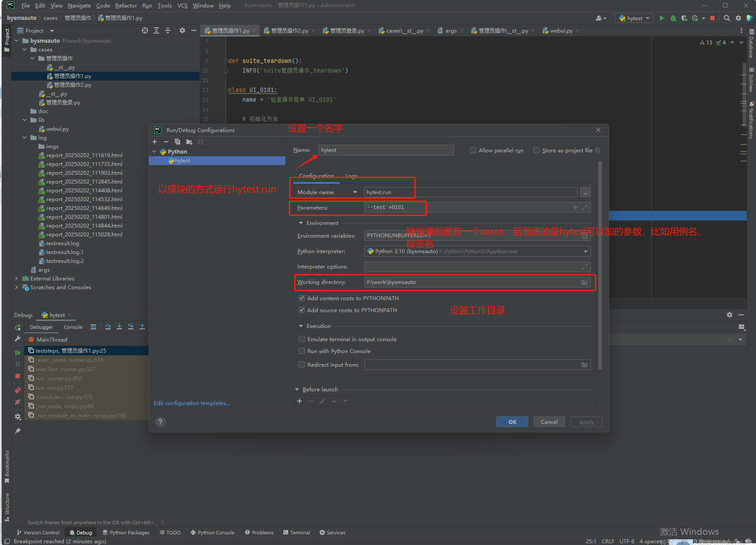Open the Navigate menu
The width and height of the screenshot is (756, 545).
79,5
